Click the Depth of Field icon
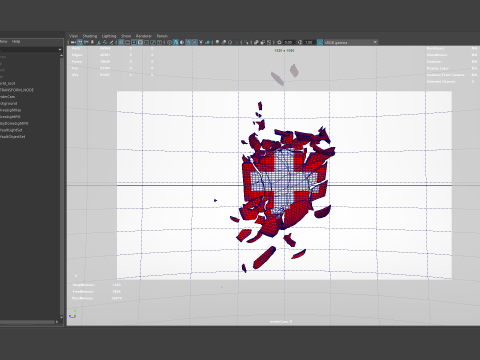The width and height of the screenshot is (480, 360). (x=236, y=42)
